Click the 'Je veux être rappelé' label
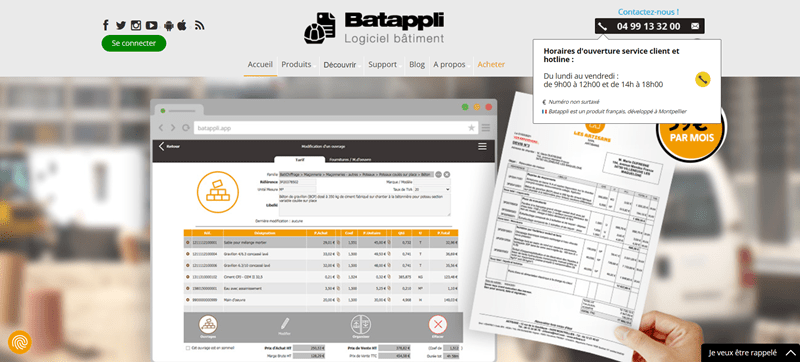This screenshot has width=800, height=362. coord(742,353)
